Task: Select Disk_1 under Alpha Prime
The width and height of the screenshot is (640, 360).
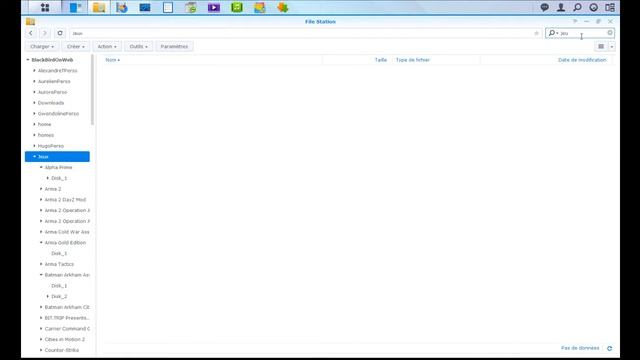Action: coord(59,178)
